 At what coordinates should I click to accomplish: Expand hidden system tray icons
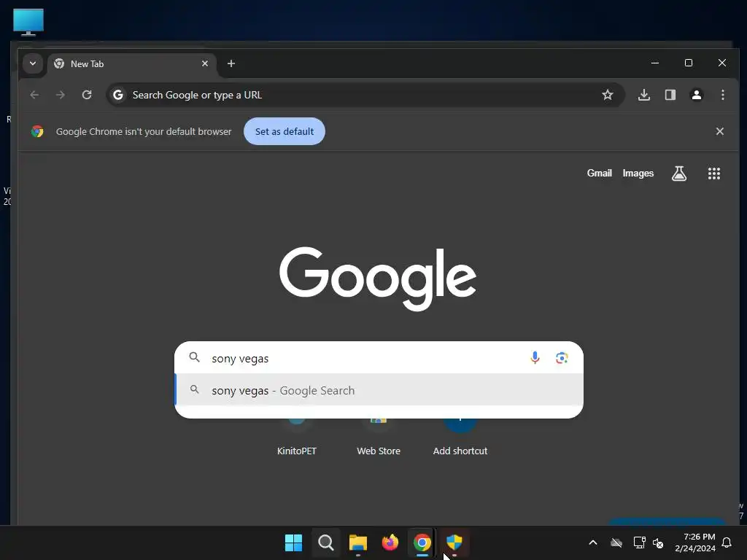click(593, 542)
